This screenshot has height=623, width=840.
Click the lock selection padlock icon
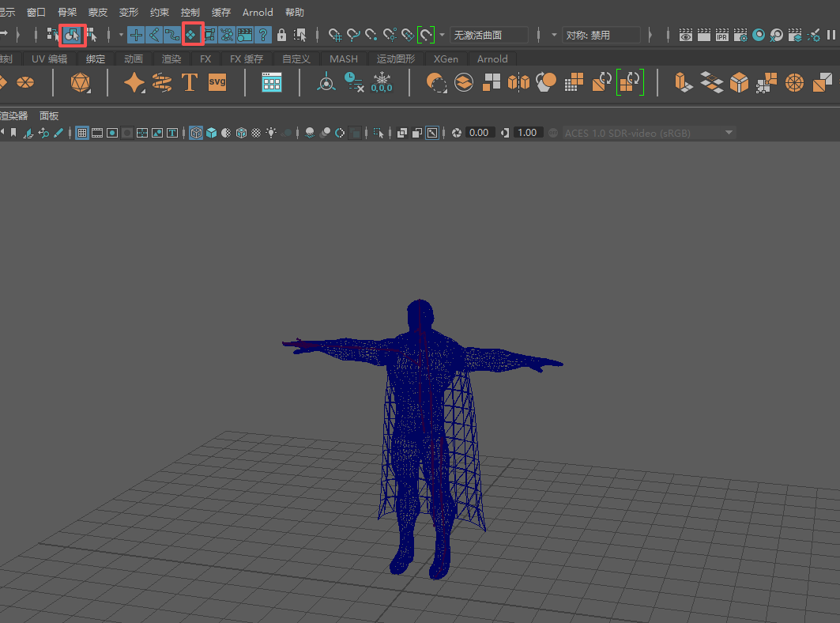click(281, 36)
